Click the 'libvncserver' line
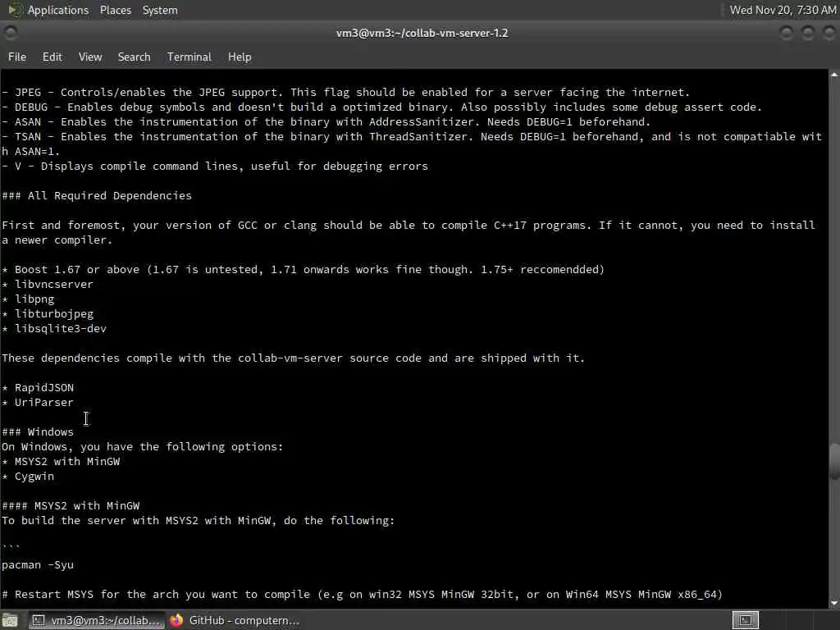 (47, 285)
